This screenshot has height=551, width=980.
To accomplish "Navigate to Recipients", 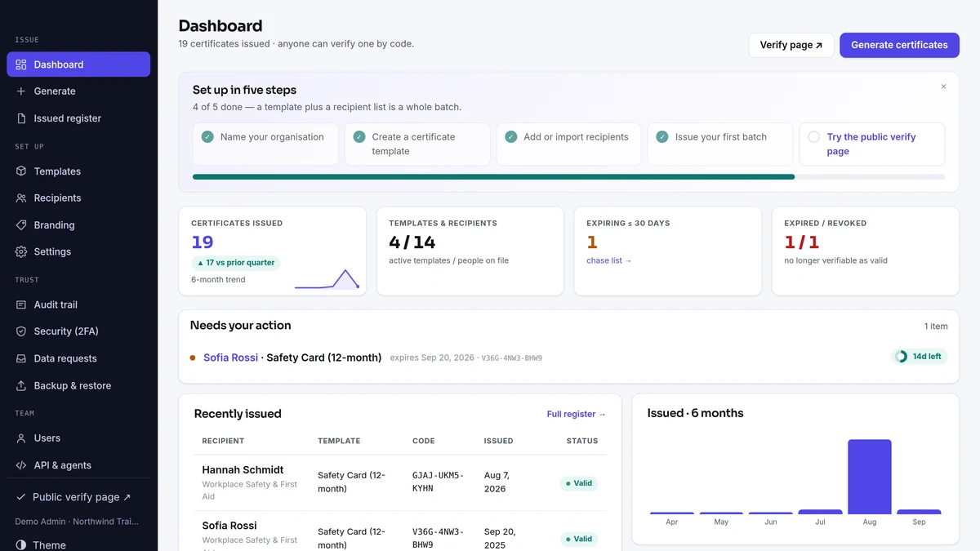I will click(78, 198).
